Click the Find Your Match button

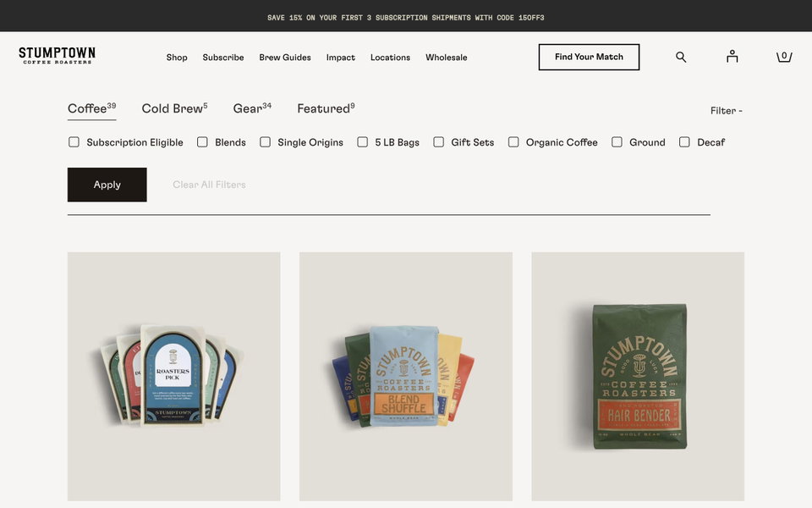tap(589, 57)
